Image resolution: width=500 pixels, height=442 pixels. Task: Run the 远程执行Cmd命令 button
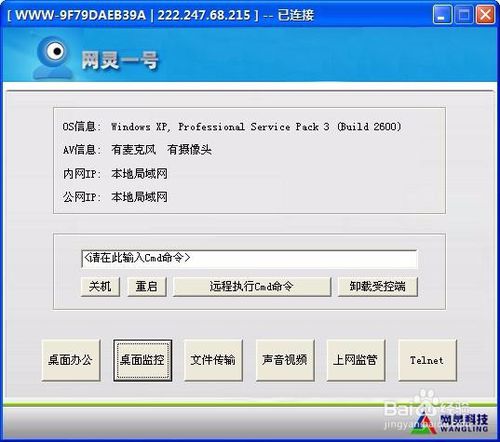pyautogui.click(x=252, y=286)
